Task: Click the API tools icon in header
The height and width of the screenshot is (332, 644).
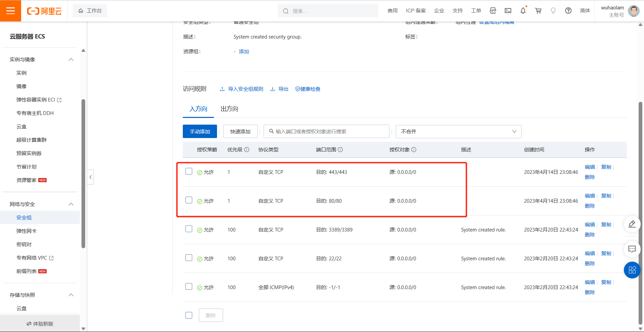Action: point(493,11)
